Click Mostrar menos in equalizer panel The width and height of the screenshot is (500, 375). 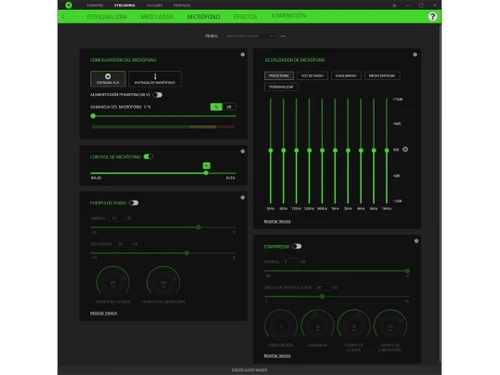click(277, 221)
